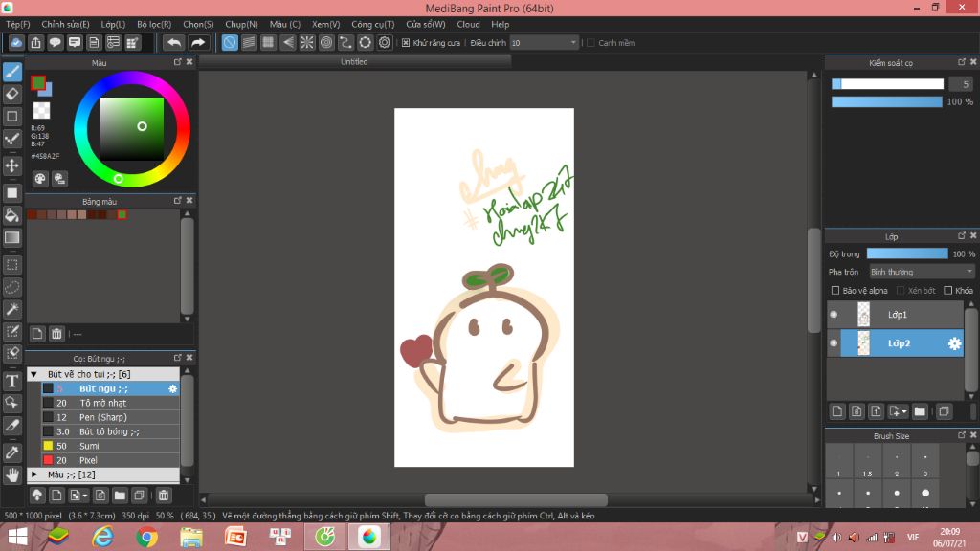Select the Text tool
Image resolution: width=980 pixels, height=551 pixels.
[x=11, y=381]
